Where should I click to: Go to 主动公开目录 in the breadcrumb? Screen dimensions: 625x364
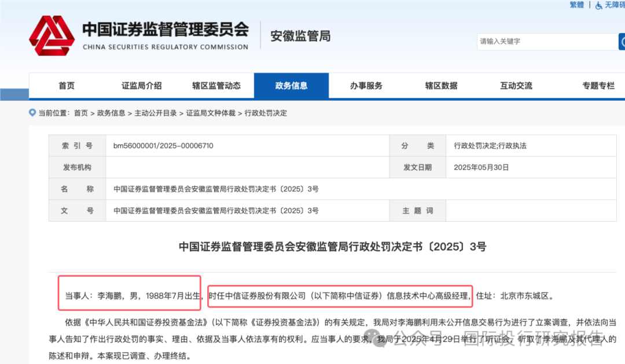[x=156, y=113]
